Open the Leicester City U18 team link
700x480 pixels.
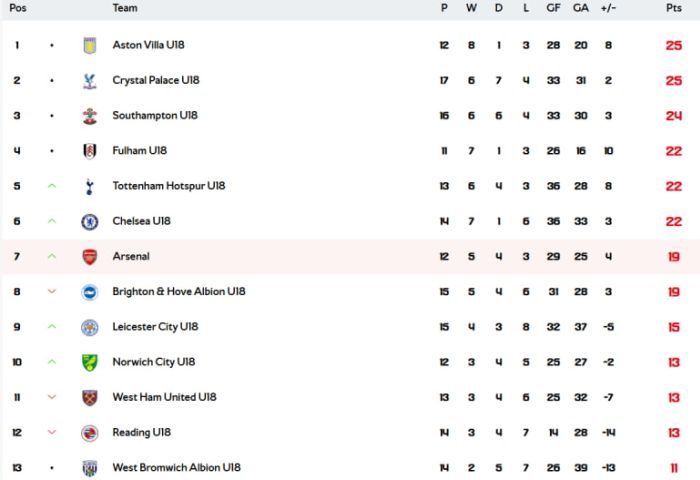(x=155, y=327)
